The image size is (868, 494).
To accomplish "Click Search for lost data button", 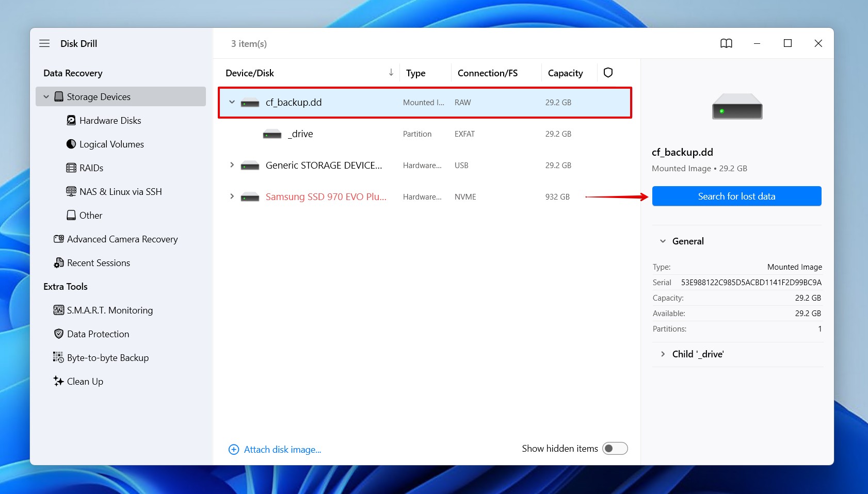I will coord(736,196).
